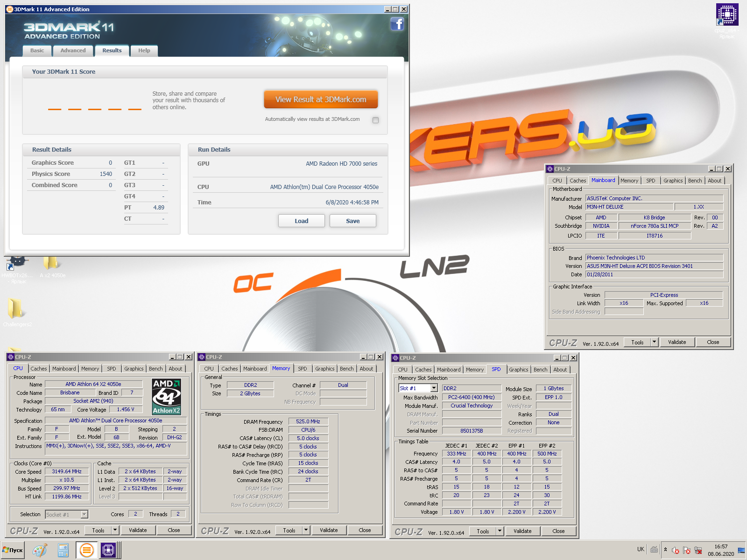Click the BIOS date 01/28/2011 field
The image size is (747, 560).
pyautogui.click(x=654, y=274)
